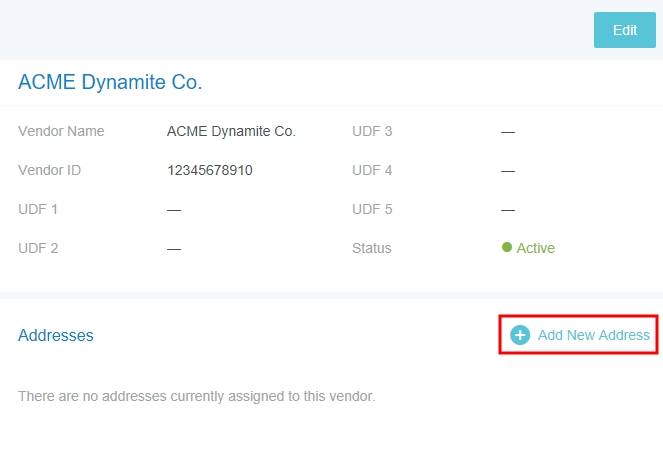Click the UDF 5 label
Screen dimensions: 663x458
click(x=372, y=209)
